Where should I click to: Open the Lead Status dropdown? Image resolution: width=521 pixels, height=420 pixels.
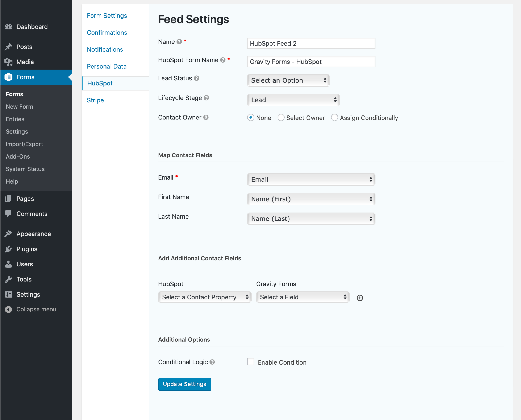point(288,80)
